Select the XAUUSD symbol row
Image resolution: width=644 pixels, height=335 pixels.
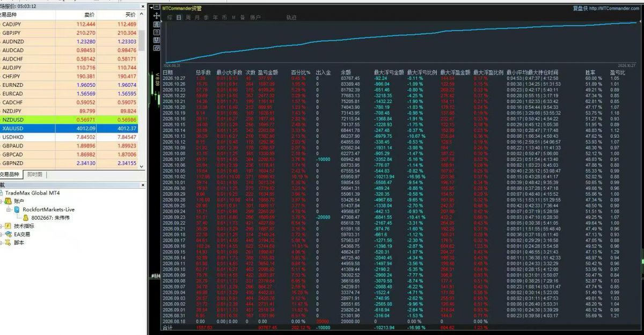(x=69, y=129)
